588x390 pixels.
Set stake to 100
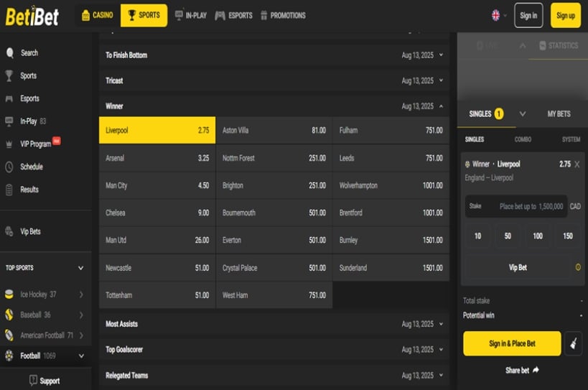[x=538, y=236]
